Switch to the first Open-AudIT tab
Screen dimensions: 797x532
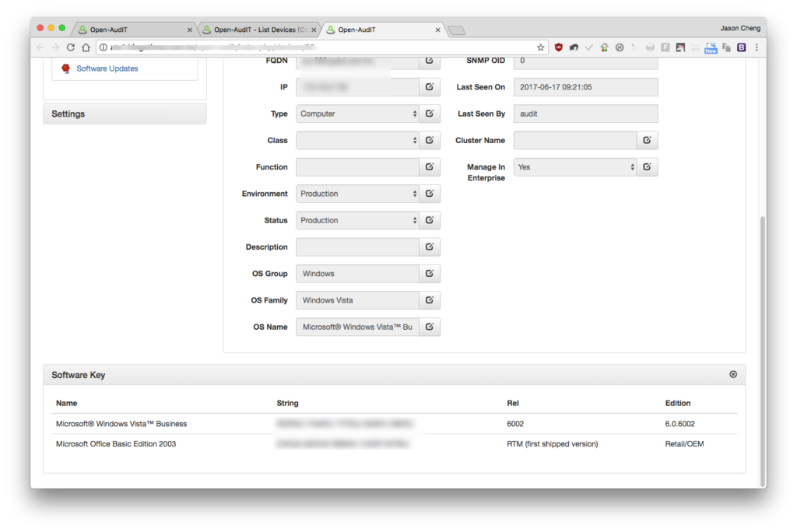[135, 30]
